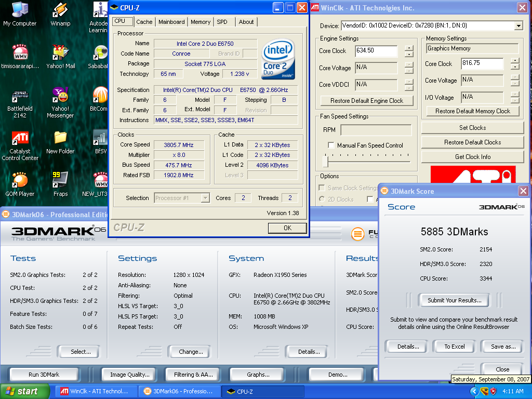532x399 pixels.
Task: Click CPU-Z title bar chip icon
Action: click(x=114, y=8)
